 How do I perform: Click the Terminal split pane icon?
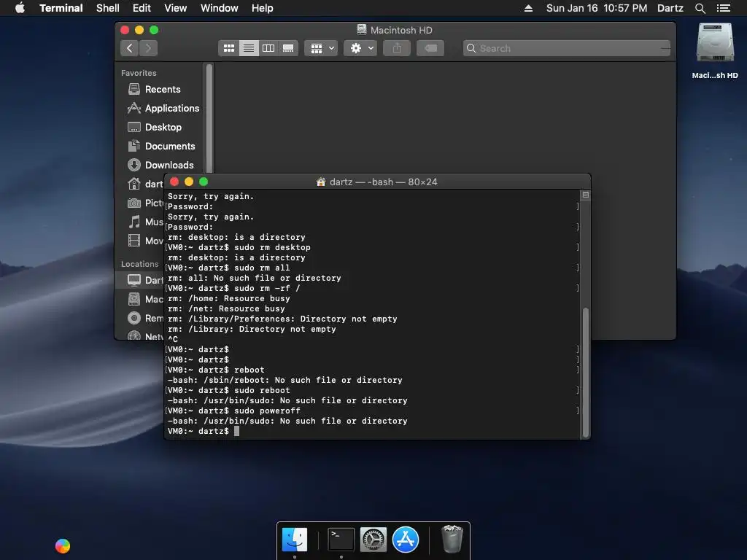[586, 195]
